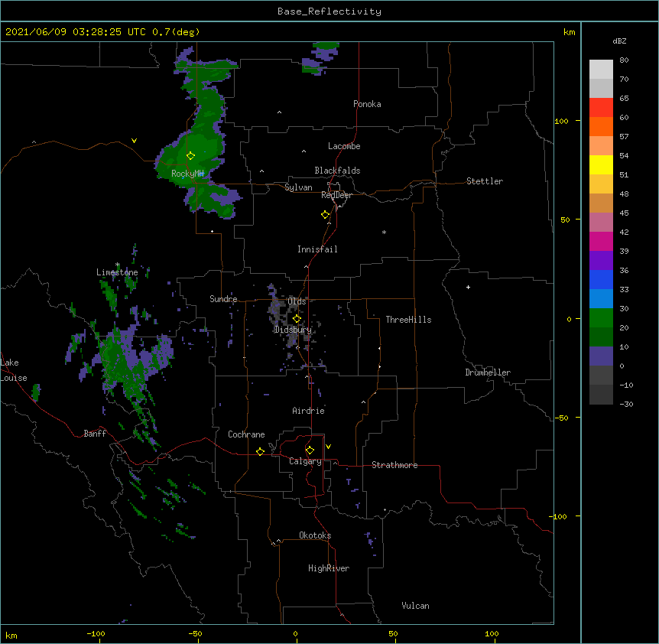The width and height of the screenshot is (659, 644).
Task: Select the orange 57–60 dBZ legend swatch
Action: (601, 126)
